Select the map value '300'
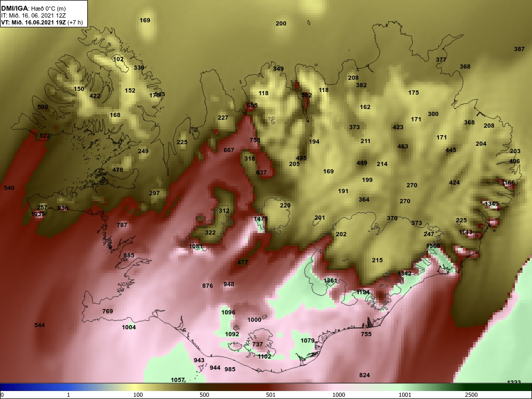532x399 pixels. pyautogui.click(x=433, y=114)
